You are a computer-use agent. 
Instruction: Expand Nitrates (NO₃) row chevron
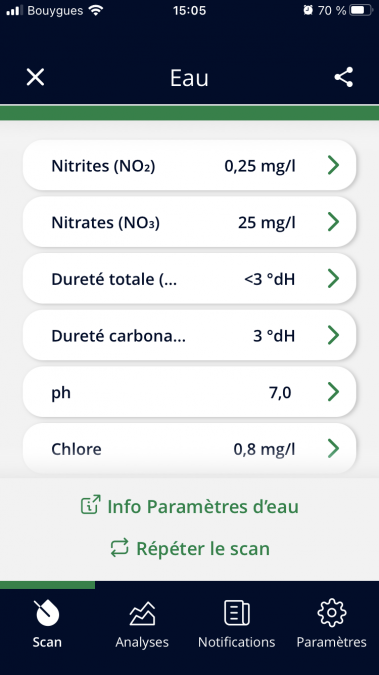(x=333, y=222)
